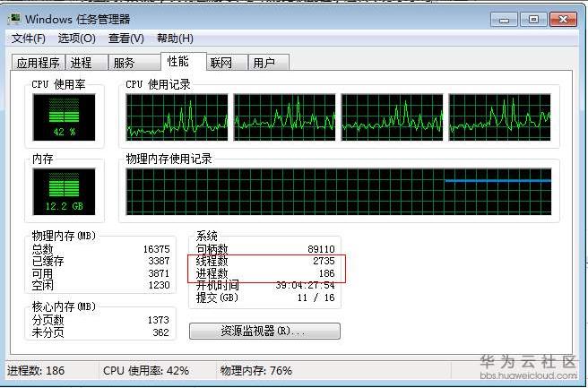Click the 总数 value 16375
The image size is (588, 388).
click(x=156, y=249)
